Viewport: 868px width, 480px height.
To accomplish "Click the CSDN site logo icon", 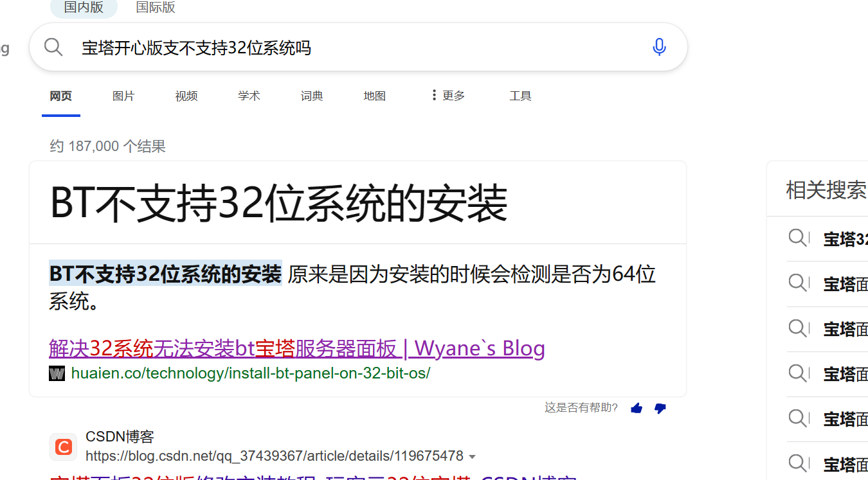I will (x=63, y=447).
